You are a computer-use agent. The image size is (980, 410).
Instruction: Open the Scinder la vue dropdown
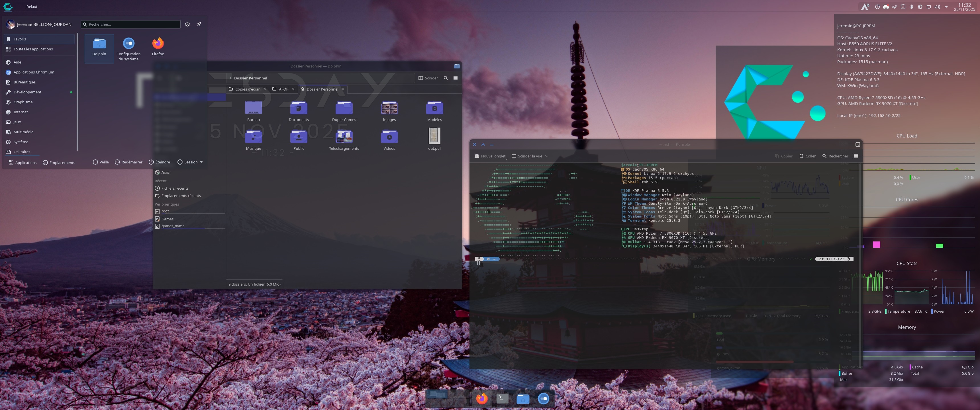[547, 156]
